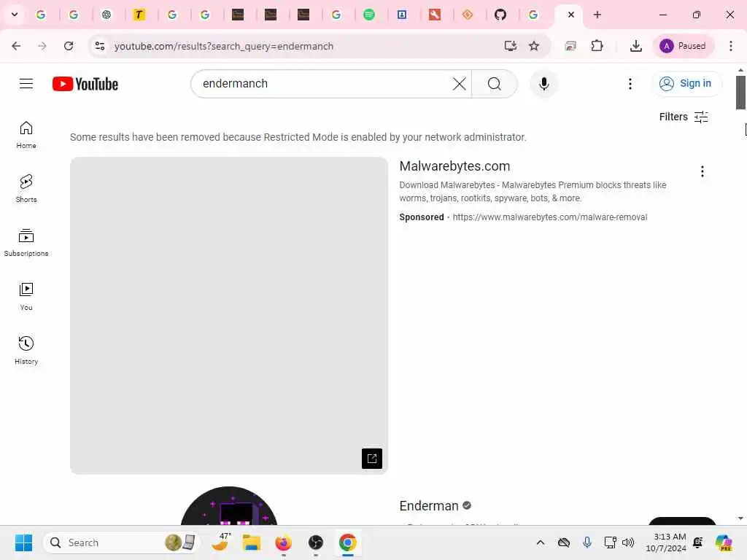
Task: Open the volume control in system tray
Action: [x=628, y=542]
